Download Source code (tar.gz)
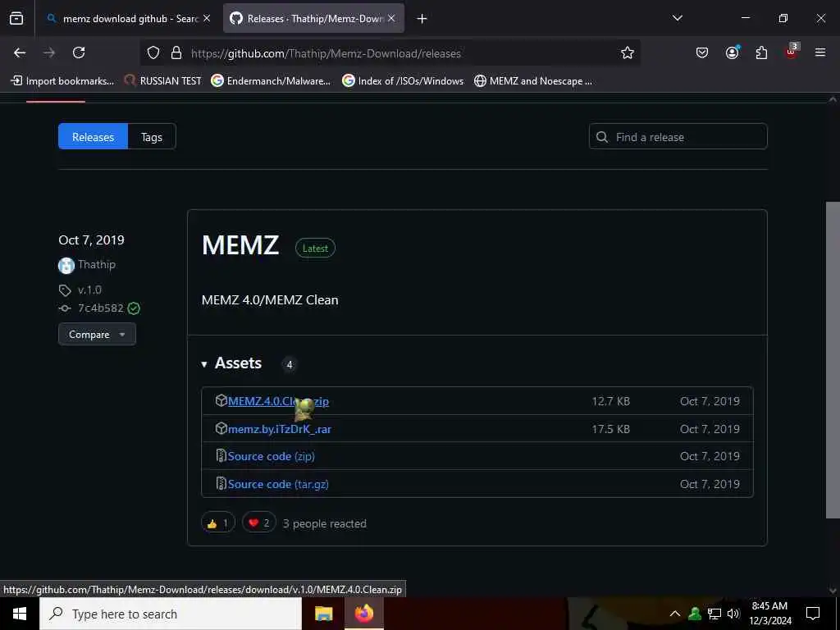Viewport: 840px width, 630px height. pyautogui.click(x=278, y=484)
